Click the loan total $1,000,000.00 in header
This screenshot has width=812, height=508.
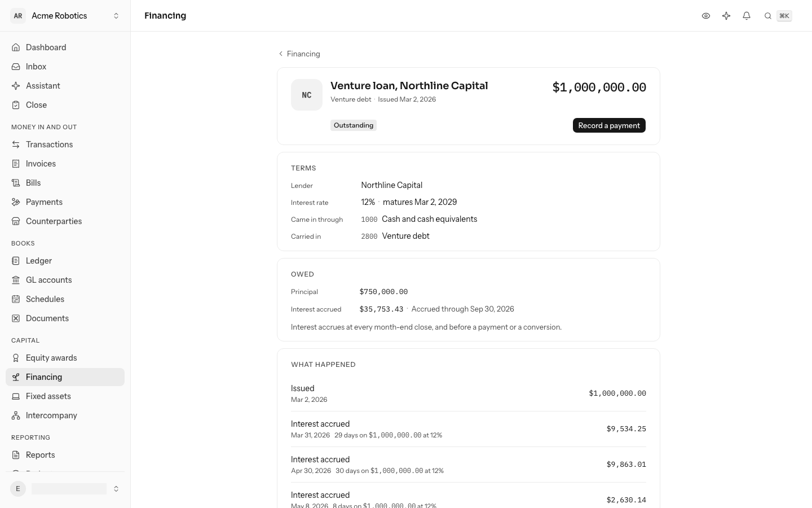pyautogui.click(x=599, y=87)
